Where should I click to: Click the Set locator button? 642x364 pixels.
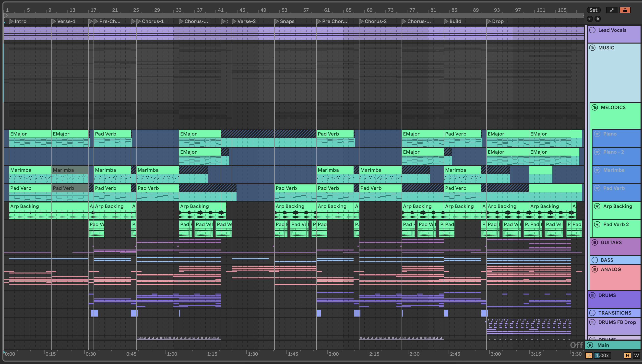594,10
